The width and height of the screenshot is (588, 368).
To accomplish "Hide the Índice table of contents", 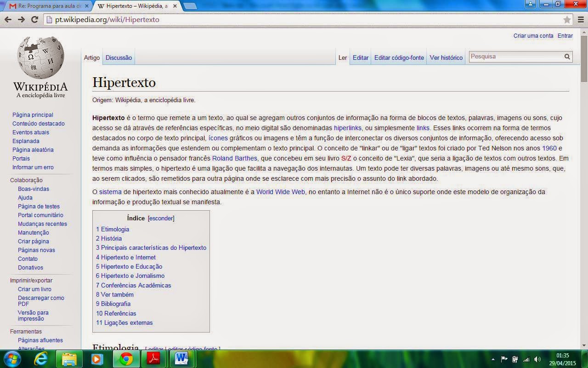I will click(161, 218).
